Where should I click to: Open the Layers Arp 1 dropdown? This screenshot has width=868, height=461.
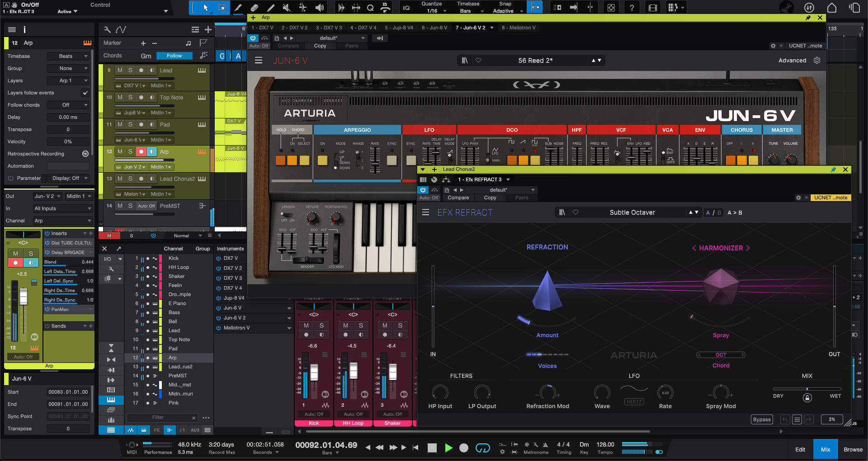[x=68, y=80]
